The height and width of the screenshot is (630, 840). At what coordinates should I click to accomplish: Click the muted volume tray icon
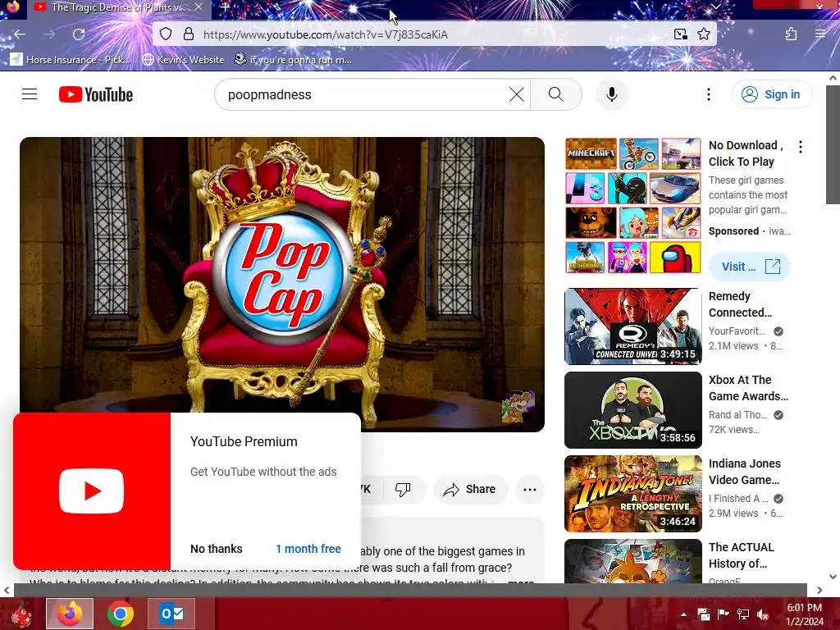tap(763, 614)
